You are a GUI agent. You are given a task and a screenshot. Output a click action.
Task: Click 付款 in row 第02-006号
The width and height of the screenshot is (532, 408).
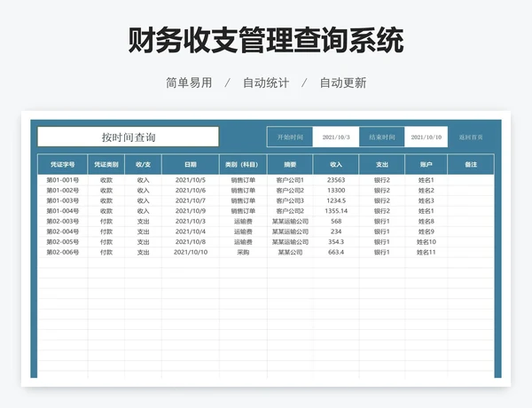pos(106,252)
